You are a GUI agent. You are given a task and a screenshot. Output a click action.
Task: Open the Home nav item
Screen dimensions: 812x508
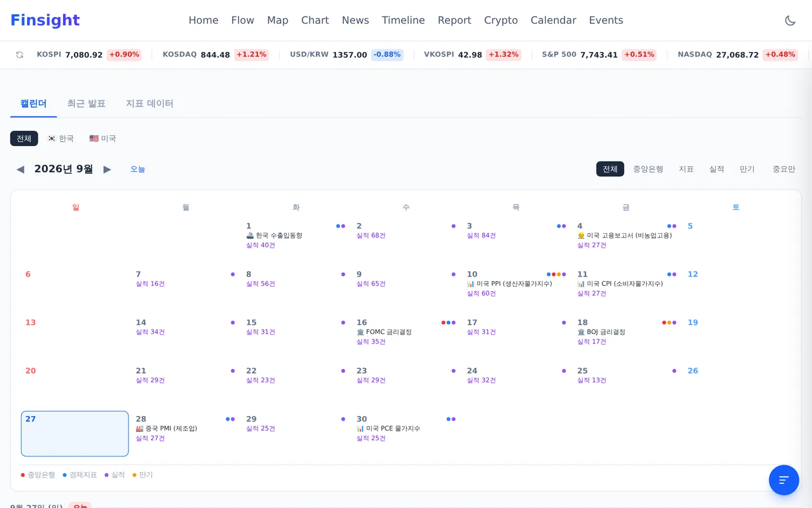(204, 20)
